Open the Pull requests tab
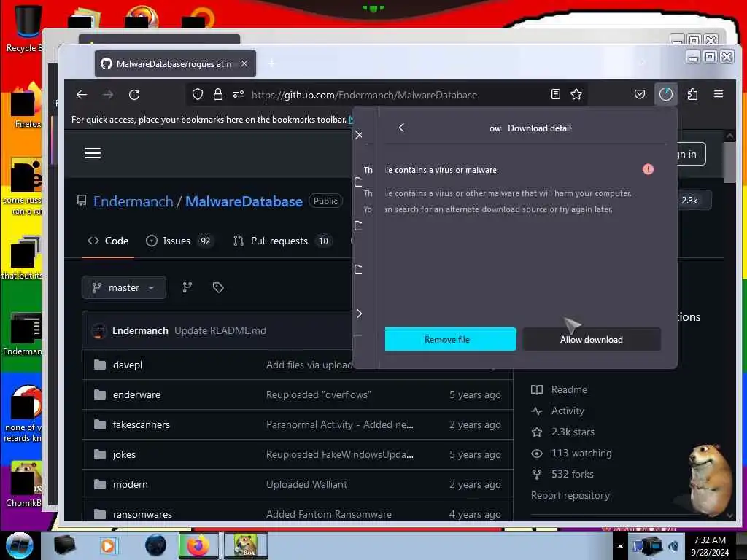Screen dimensions: 747x560 click(x=282, y=241)
